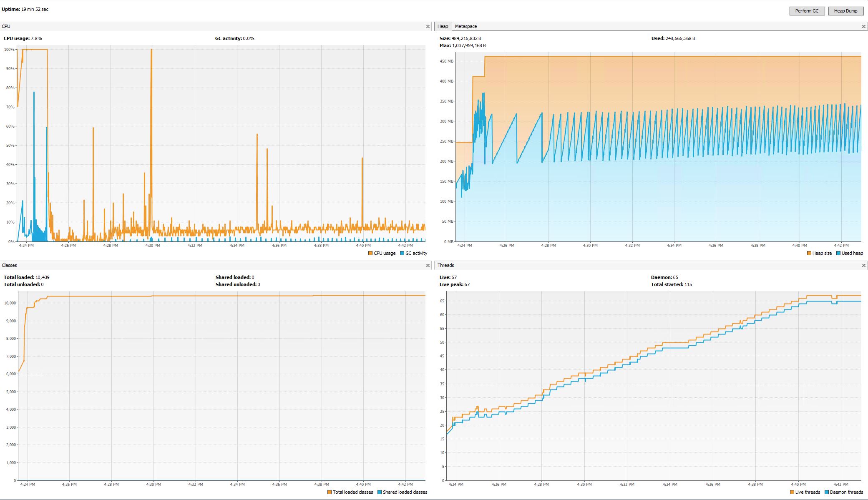Click the Heap size legend swatch
This screenshot has width=868, height=500.
click(x=809, y=253)
